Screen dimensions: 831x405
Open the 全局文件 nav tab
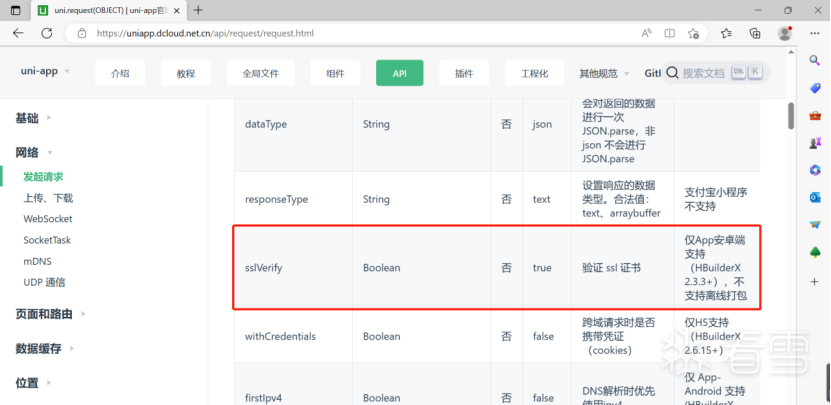click(x=260, y=73)
